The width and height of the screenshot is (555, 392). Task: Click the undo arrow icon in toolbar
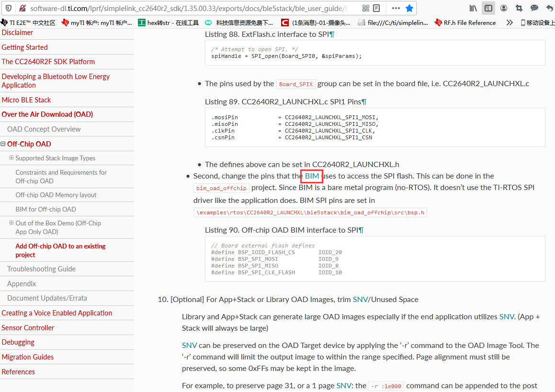pyautogui.click(x=549, y=8)
